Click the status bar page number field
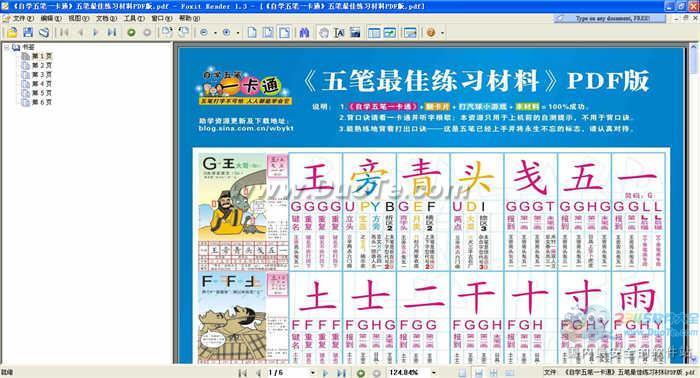The width and height of the screenshot is (700, 378). click(x=287, y=373)
